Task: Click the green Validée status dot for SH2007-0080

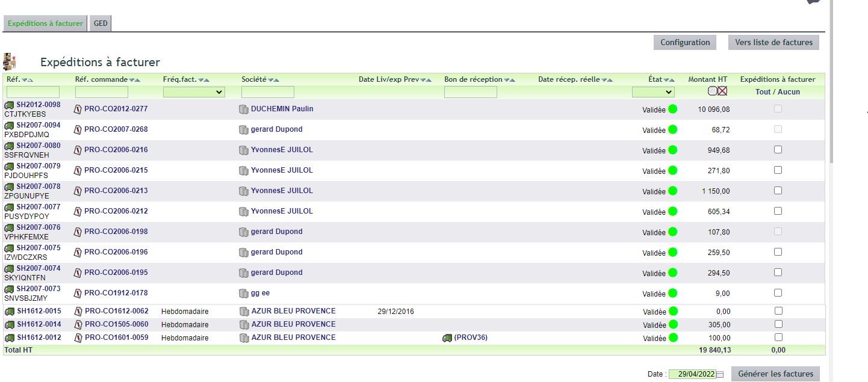Action: [672, 150]
